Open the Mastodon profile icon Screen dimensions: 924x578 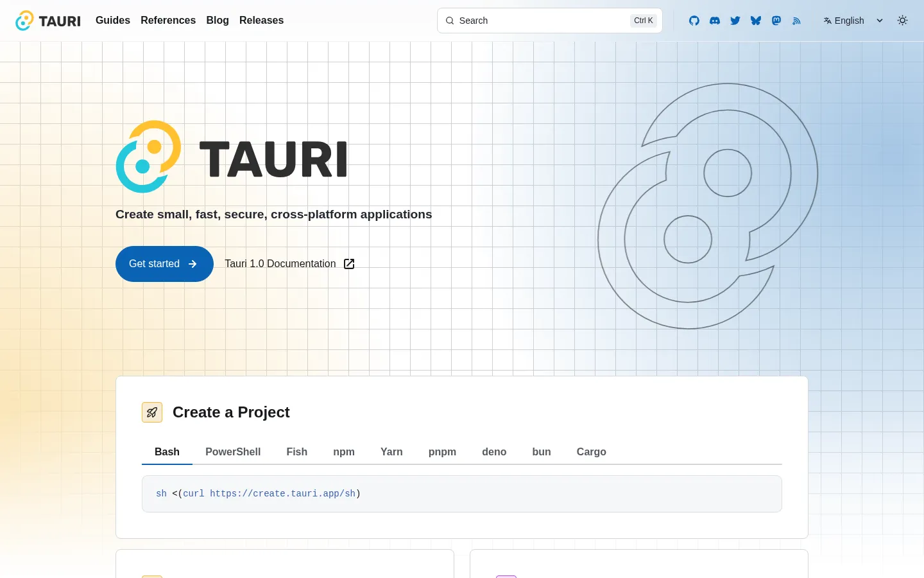coord(776,21)
